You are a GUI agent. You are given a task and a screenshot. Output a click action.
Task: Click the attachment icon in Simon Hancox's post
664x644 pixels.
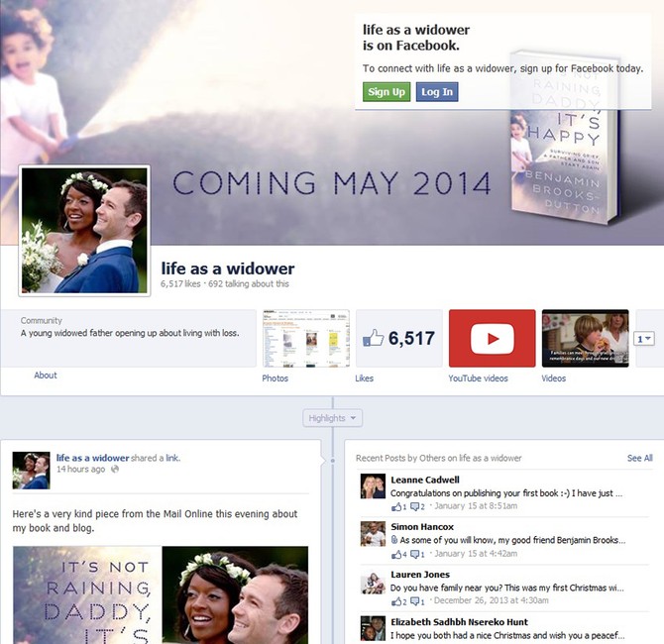(x=394, y=540)
